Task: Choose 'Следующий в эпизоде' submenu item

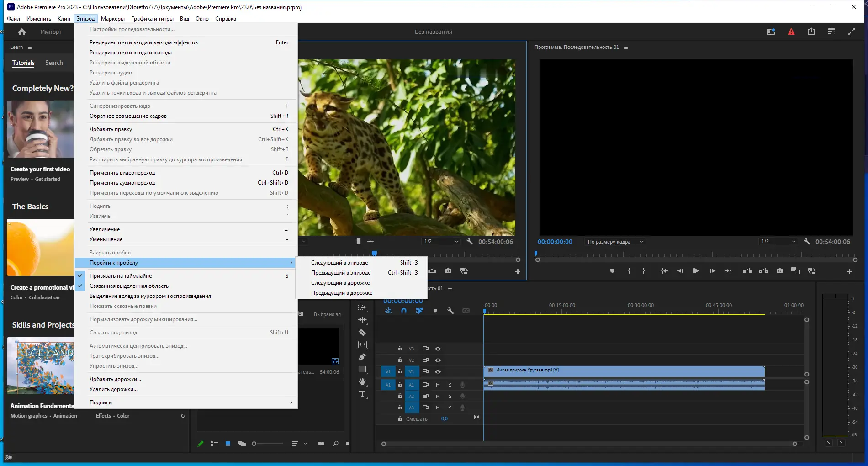Action: pyautogui.click(x=339, y=263)
